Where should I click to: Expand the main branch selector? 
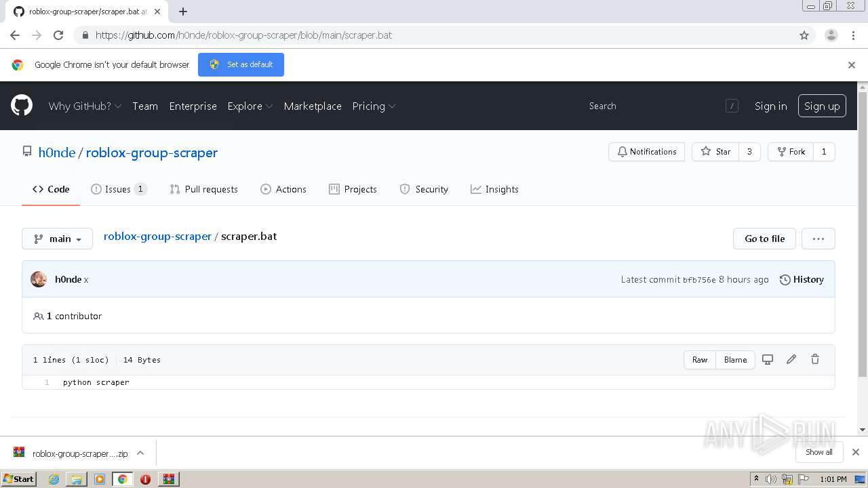57,239
